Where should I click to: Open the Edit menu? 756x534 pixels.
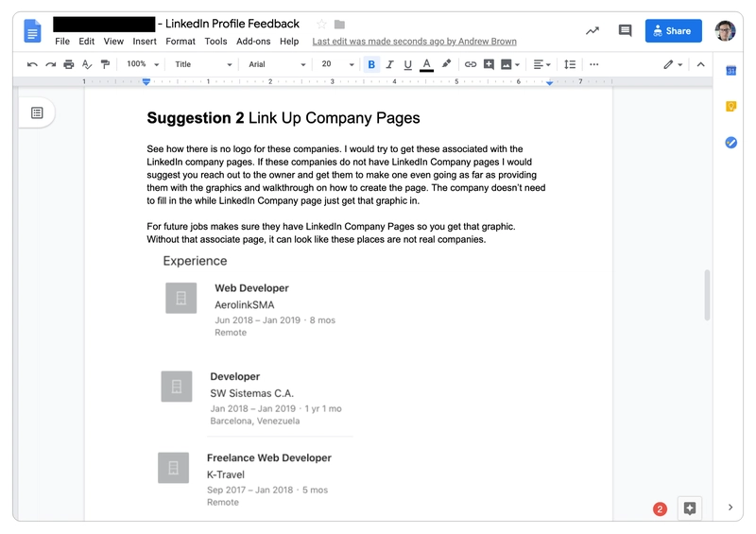coord(86,42)
